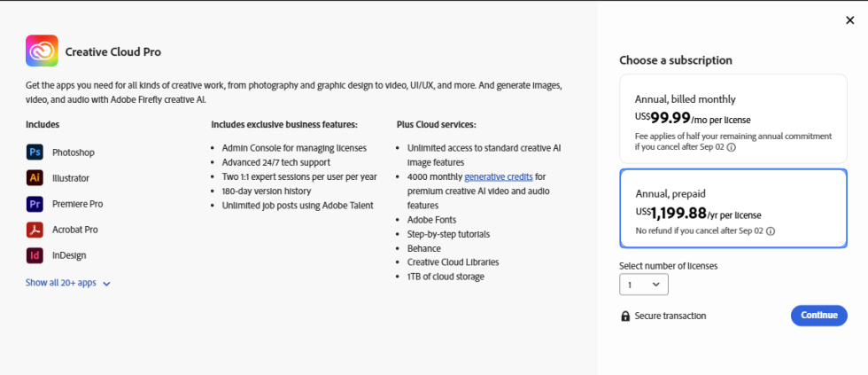Screen dimensions: 868x375
Task: Open the number of licenses dropdown
Action: click(x=644, y=285)
